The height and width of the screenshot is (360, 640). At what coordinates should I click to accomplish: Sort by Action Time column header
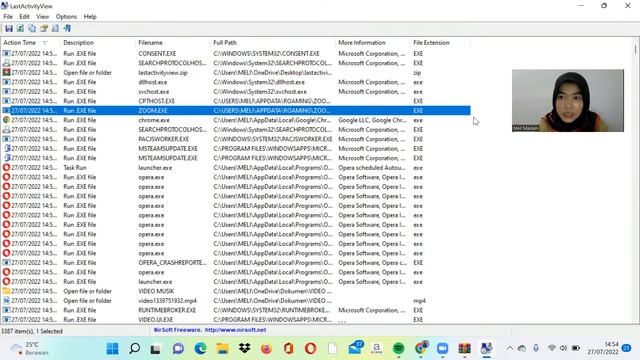(30, 42)
